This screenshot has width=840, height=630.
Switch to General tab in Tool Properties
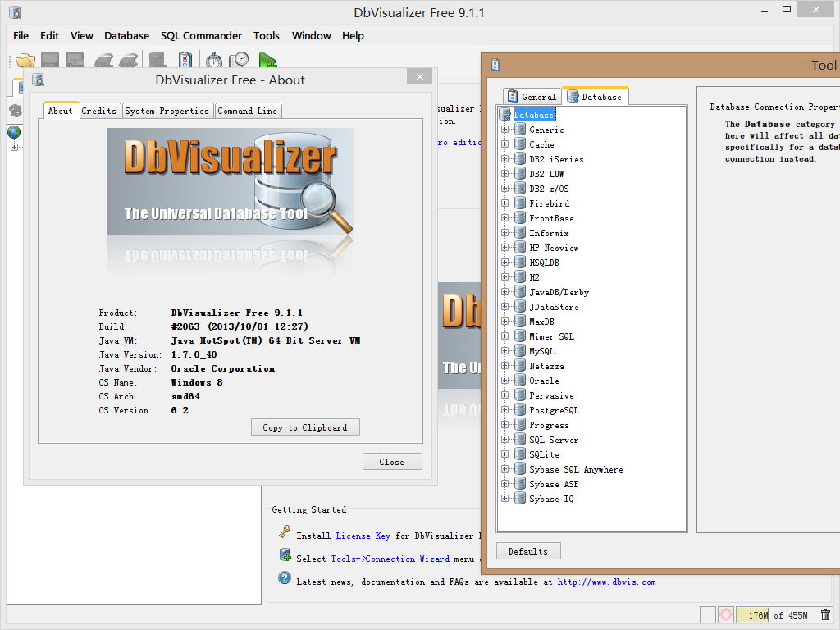coord(532,97)
